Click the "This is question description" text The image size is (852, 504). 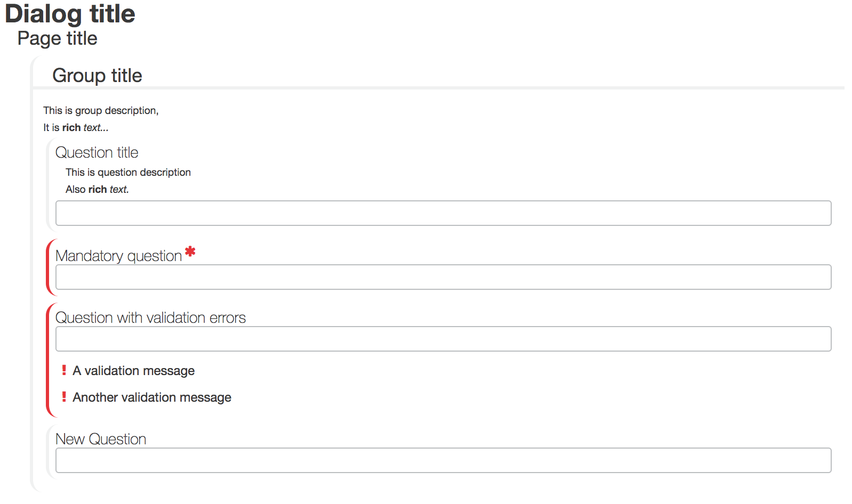(128, 172)
